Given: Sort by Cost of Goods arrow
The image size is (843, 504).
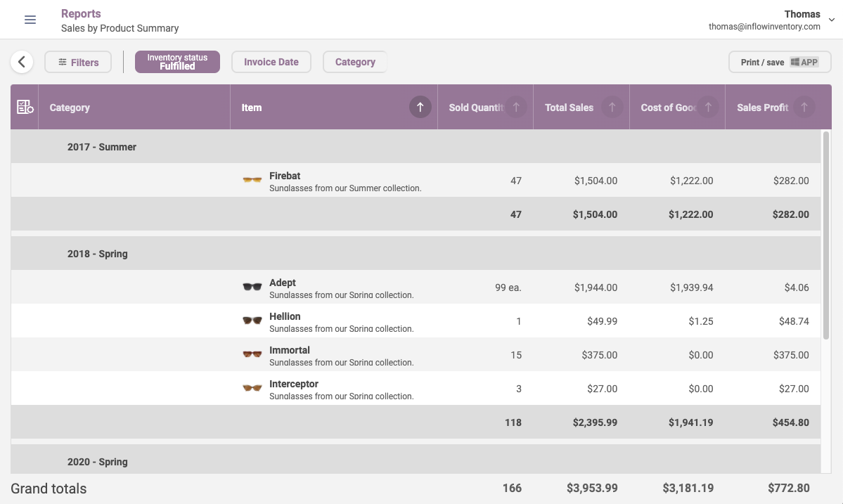Looking at the screenshot, I should 708,108.
